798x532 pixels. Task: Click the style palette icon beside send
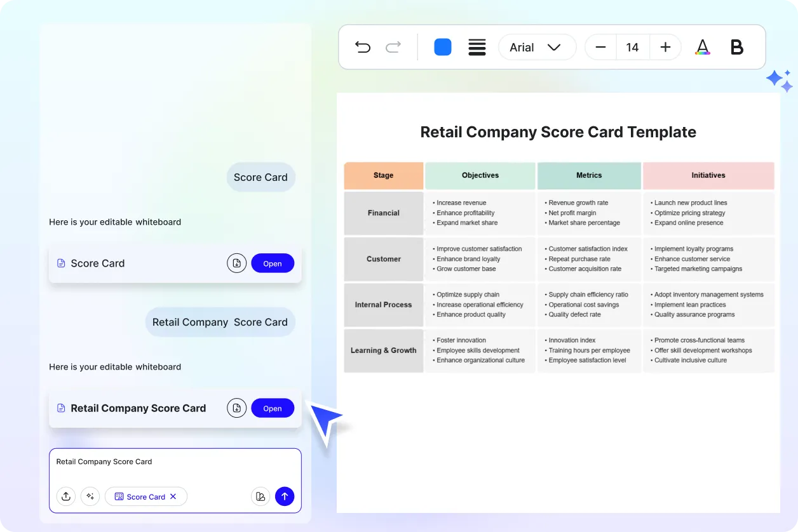[260, 496]
